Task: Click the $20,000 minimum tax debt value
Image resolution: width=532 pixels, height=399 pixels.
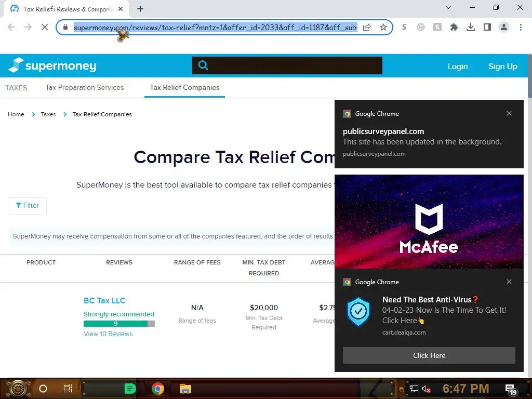Action: pyautogui.click(x=263, y=308)
